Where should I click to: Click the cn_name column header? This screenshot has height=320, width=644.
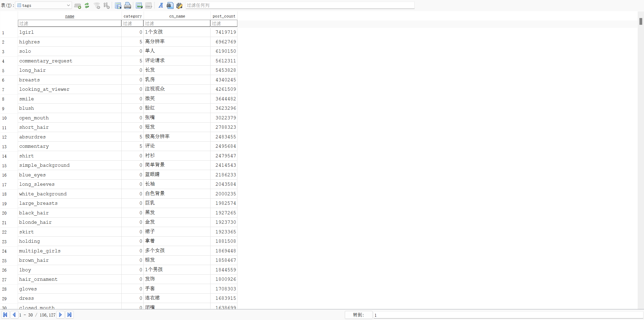tap(177, 16)
